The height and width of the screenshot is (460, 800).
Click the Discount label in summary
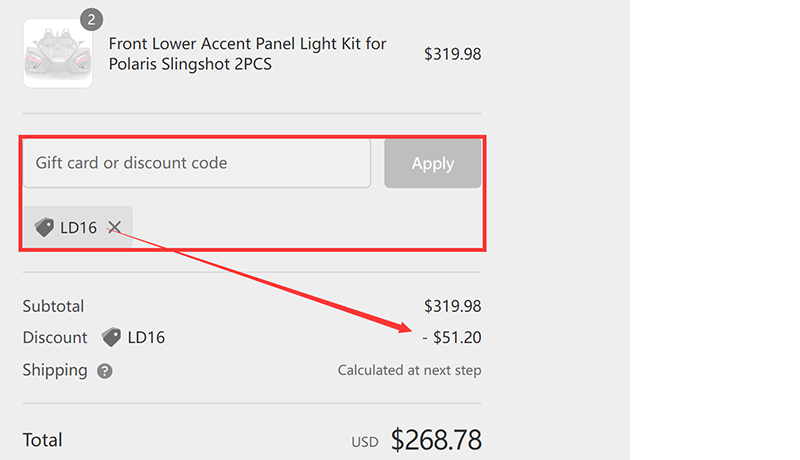[x=55, y=338]
